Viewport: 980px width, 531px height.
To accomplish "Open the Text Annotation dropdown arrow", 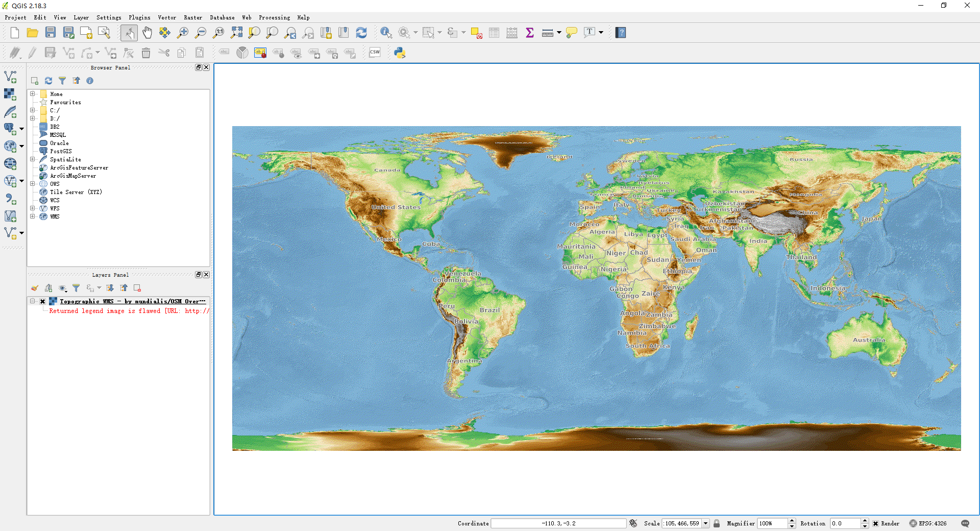I will (601, 33).
